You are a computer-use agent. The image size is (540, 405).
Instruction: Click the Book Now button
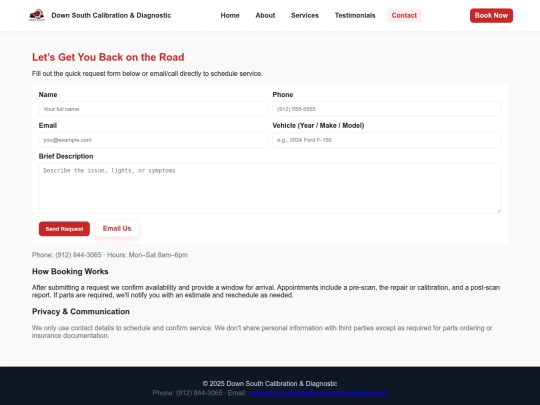[x=491, y=15]
